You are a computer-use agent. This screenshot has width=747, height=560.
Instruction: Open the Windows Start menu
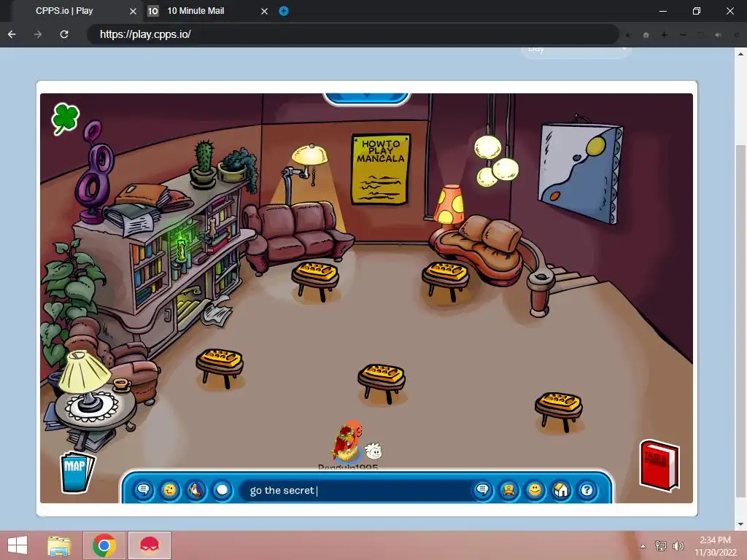[18, 545]
